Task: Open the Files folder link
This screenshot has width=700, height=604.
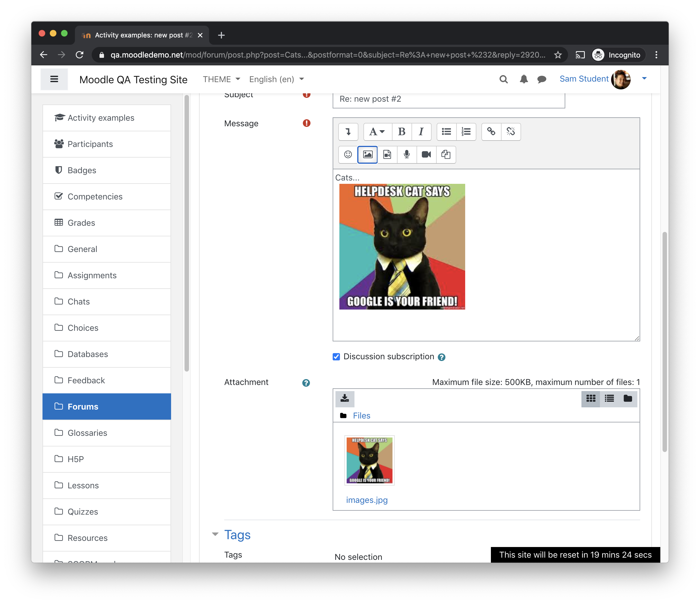Action: click(x=361, y=416)
